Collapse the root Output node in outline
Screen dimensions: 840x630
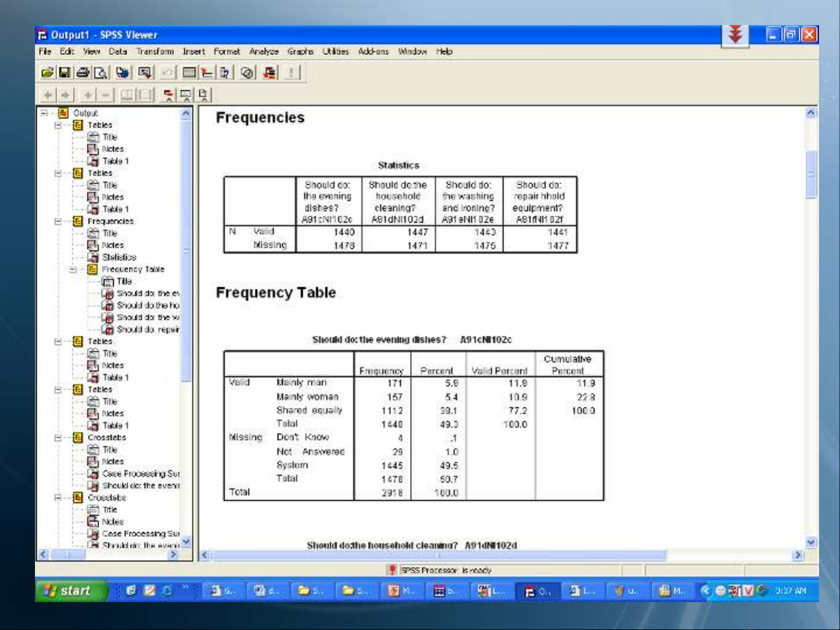pyautogui.click(x=44, y=113)
